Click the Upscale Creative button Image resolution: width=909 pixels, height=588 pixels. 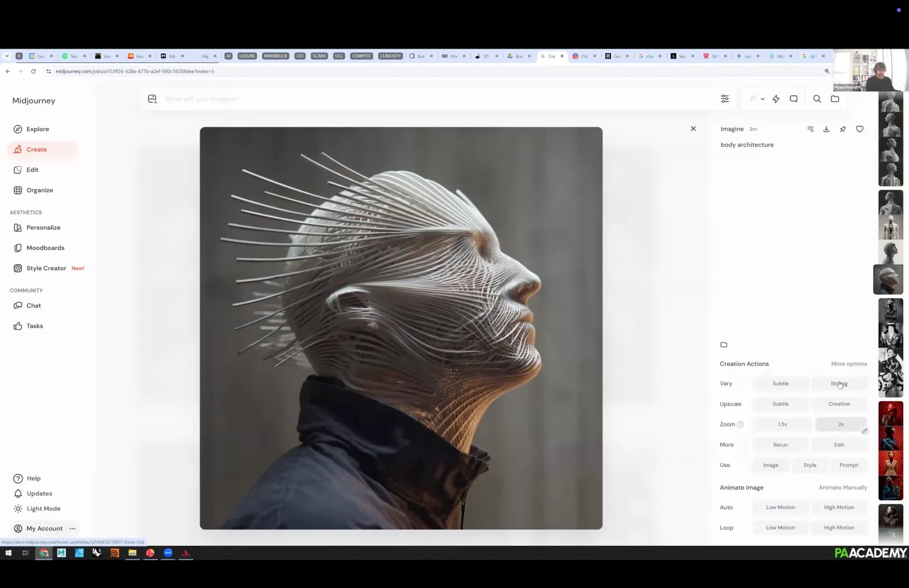pyautogui.click(x=839, y=404)
